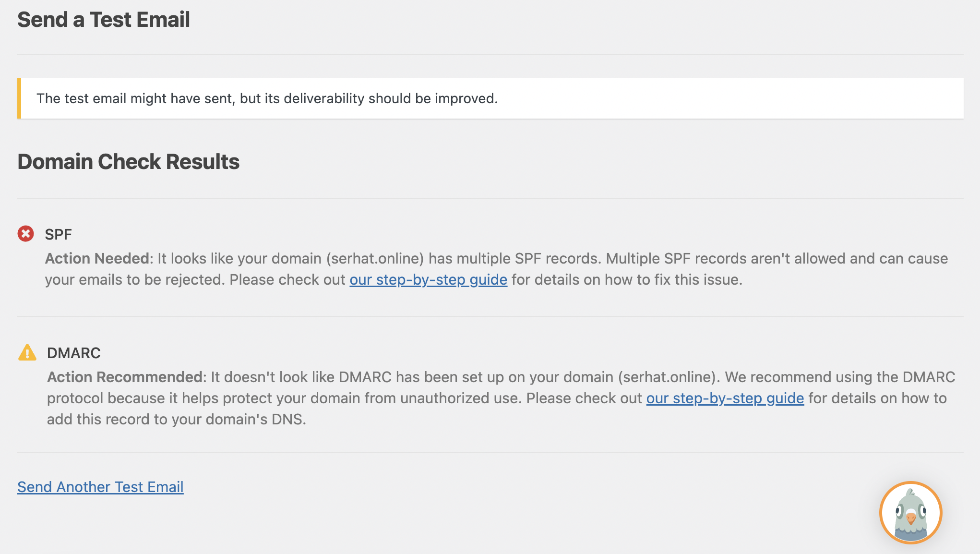This screenshot has width=980, height=554.
Task: Click the deliverability warning notice banner
Action: (x=490, y=98)
